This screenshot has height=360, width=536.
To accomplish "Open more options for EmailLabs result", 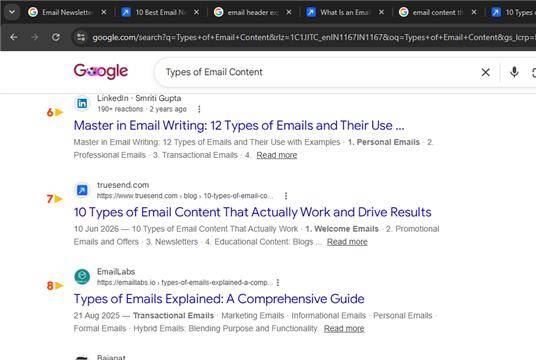I will tap(278, 282).
